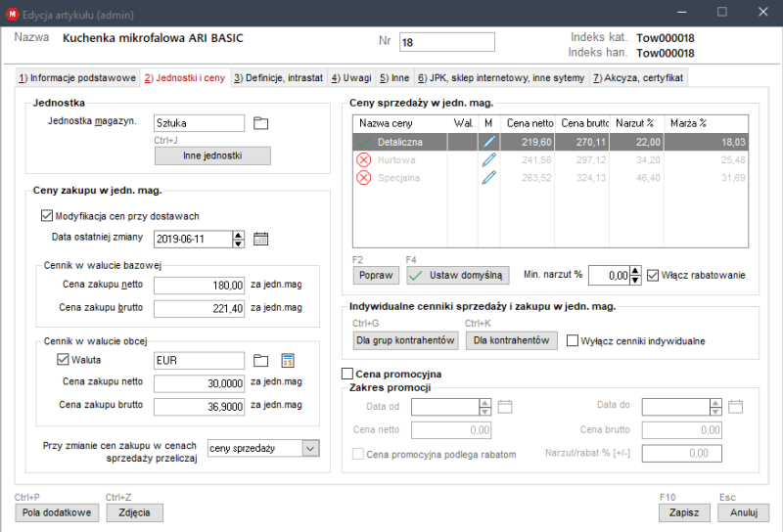
Task: Click folder icon next to EUR currency field
Action: pyautogui.click(x=260, y=360)
